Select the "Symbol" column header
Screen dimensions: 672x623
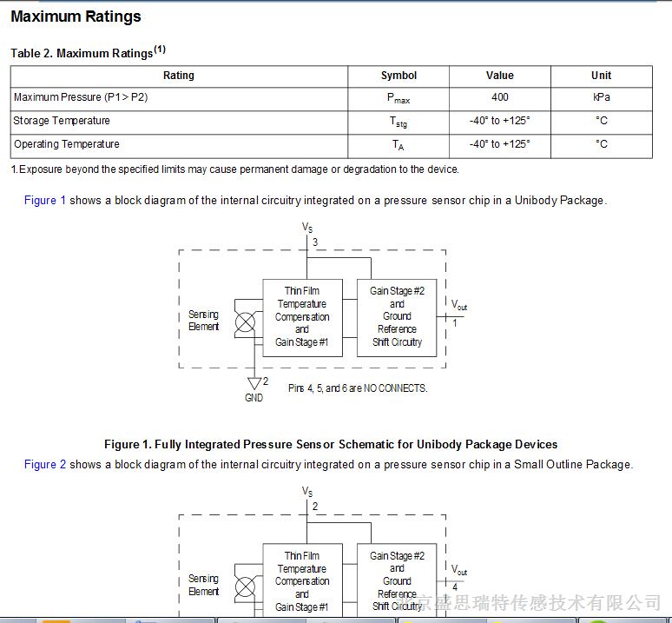pos(399,76)
